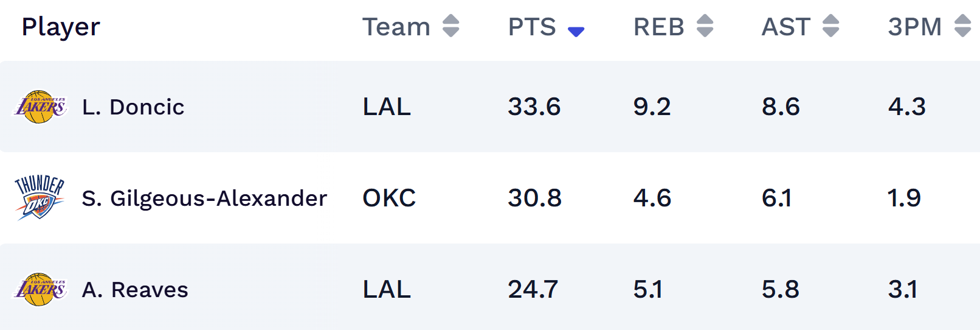Click the Team column sort arrows

[x=450, y=26]
